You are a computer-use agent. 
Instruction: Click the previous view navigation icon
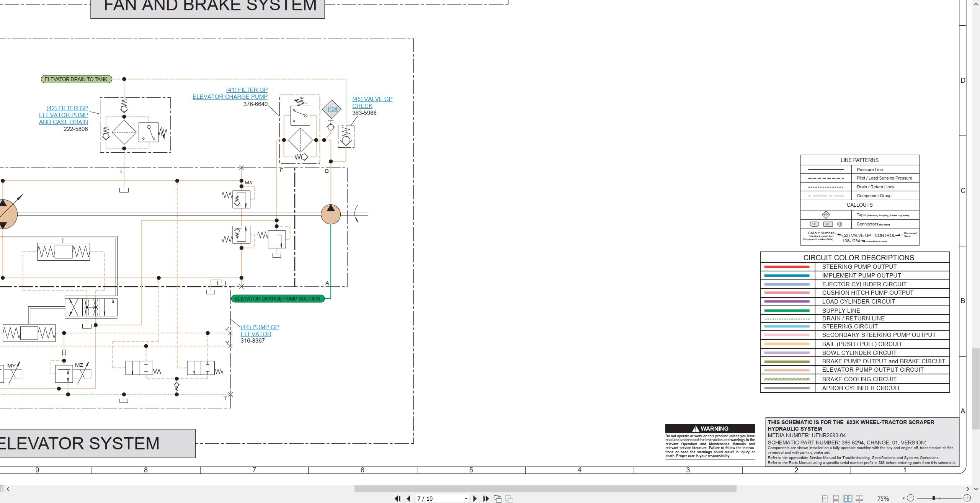498,498
